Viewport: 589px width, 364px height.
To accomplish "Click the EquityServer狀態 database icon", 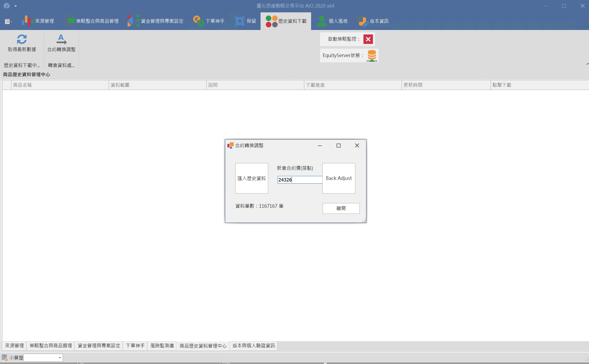I will pyautogui.click(x=372, y=55).
